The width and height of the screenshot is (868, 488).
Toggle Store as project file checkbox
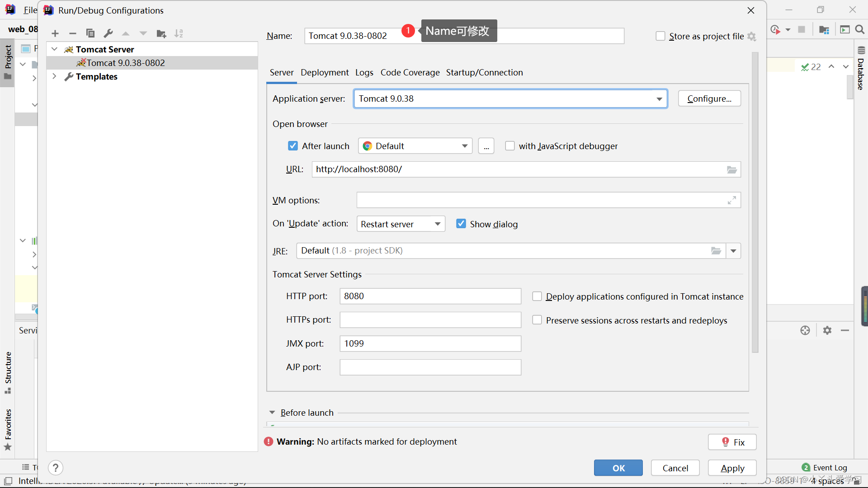pyautogui.click(x=660, y=36)
